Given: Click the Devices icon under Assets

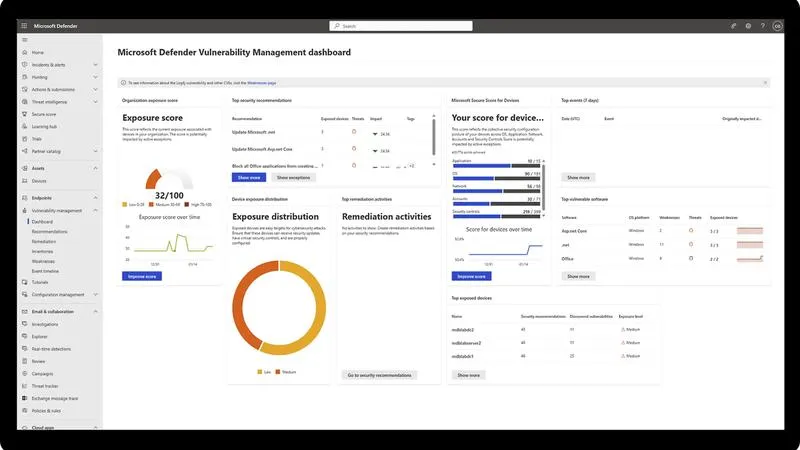Looking at the screenshot, I should pyautogui.click(x=24, y=181).
